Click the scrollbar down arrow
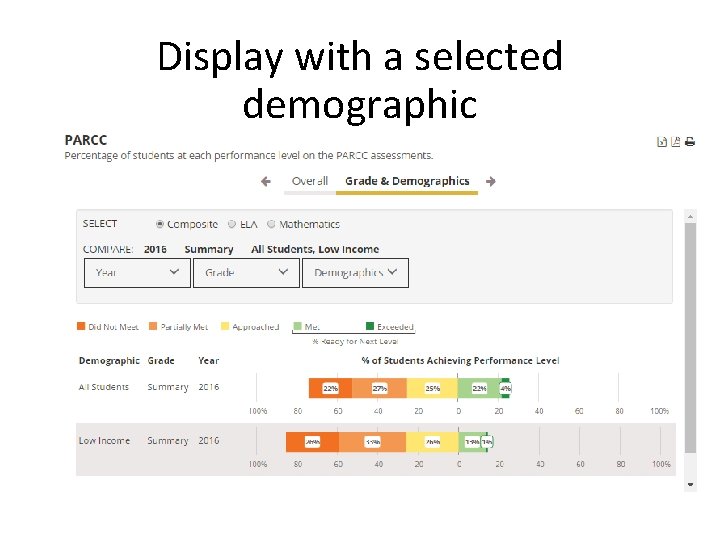The height and width of the screenshot is (540, 720). (x=690, y=485)
